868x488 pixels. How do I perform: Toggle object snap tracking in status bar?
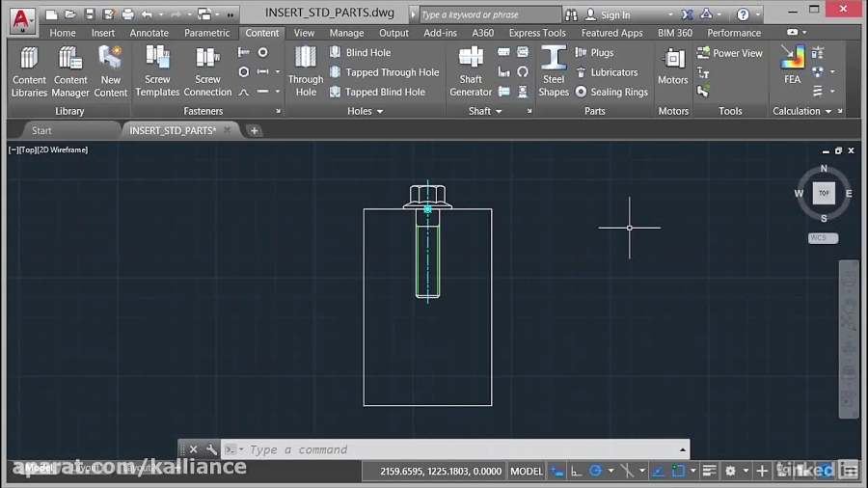pos(658,472)
